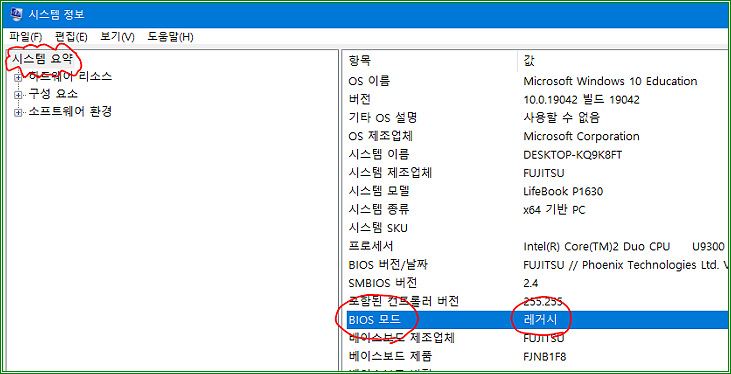
Task: Click the System Information title bar icon
Action: click(x=16, y=14)
